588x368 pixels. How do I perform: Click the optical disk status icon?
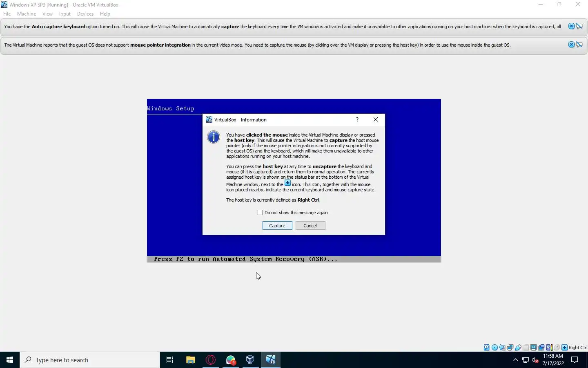coord(494,348)
